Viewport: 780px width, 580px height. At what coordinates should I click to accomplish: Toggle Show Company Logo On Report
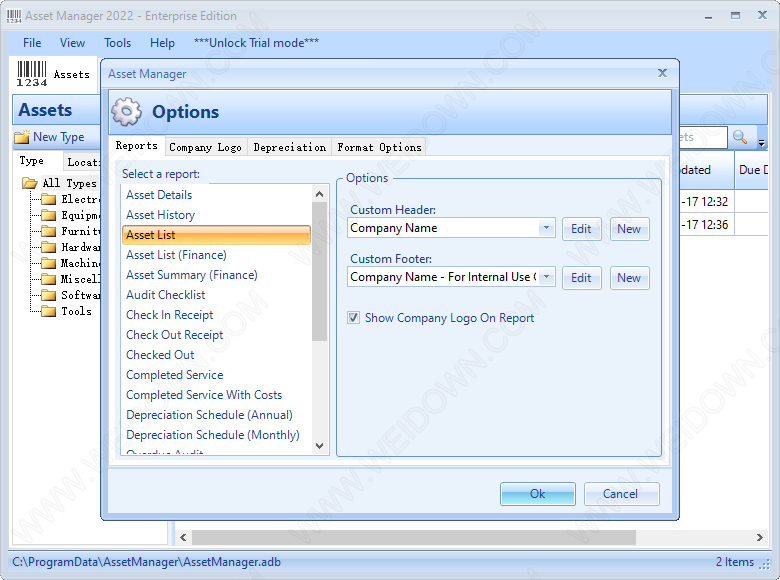pyautogui.click(x=353, y=318)
